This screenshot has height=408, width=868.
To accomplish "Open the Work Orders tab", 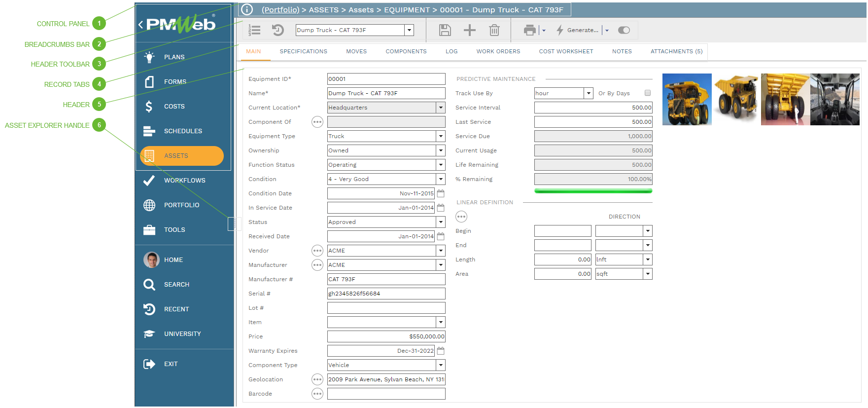I will [x=498, y=51].
